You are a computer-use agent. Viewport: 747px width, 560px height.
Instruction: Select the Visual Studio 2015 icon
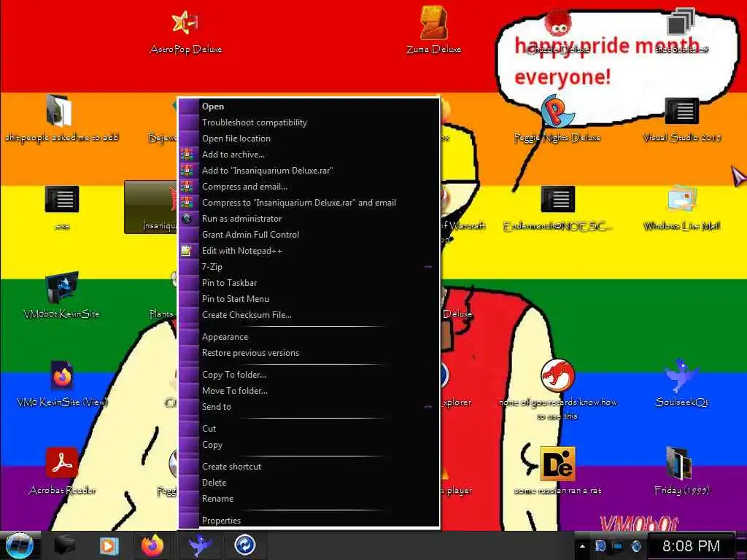[x=682, y=119]
